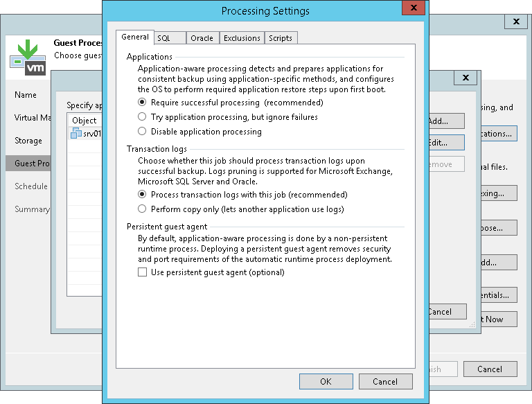Go to Storage step in wizard
This screenshot has width=532, height=404.
[28, 141]
